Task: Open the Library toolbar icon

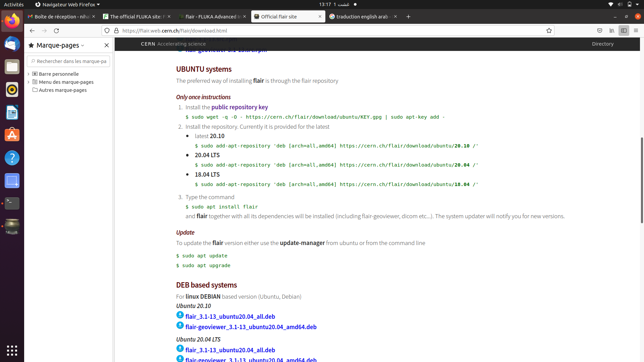Action: (612, 31)
